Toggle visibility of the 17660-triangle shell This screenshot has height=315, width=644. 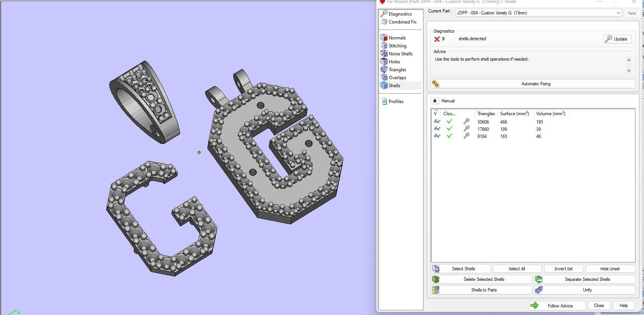(437, 129)
